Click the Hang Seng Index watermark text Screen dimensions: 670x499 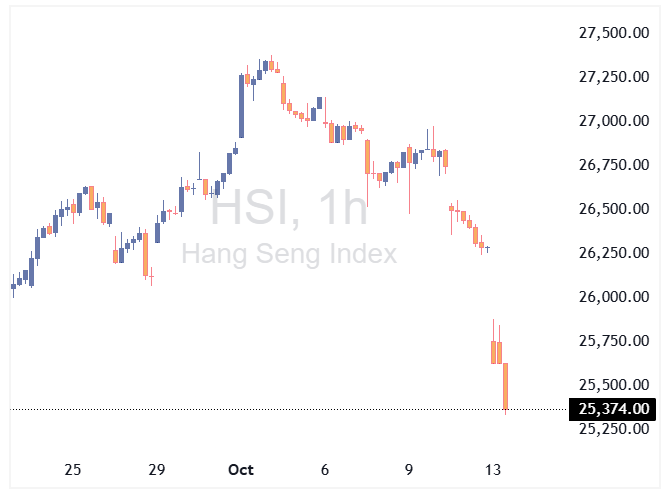(x=288, y=254)
